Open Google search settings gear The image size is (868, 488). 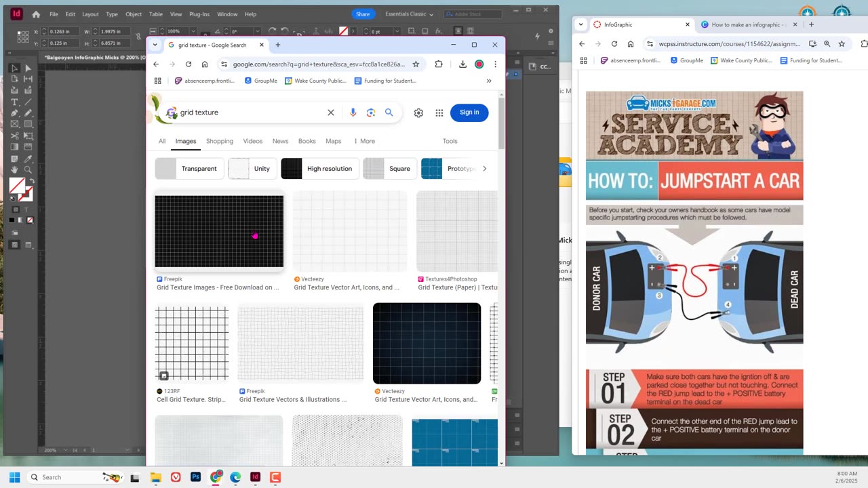(418, 113)
